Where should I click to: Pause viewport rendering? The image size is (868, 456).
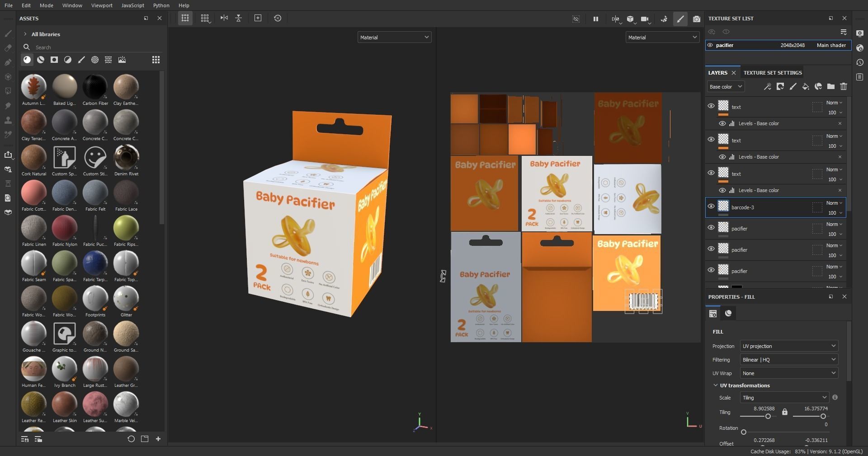click(596, 19)
